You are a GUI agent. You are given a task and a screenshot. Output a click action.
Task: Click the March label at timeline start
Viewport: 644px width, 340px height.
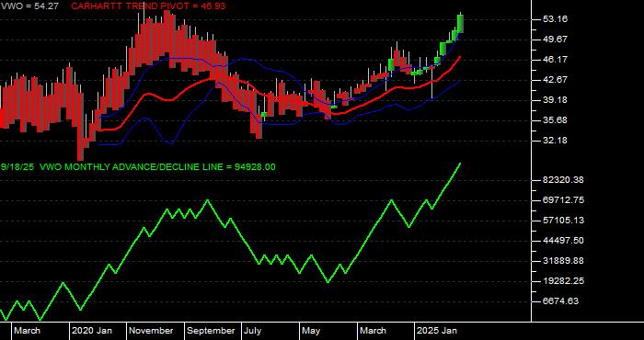point(27,331)
